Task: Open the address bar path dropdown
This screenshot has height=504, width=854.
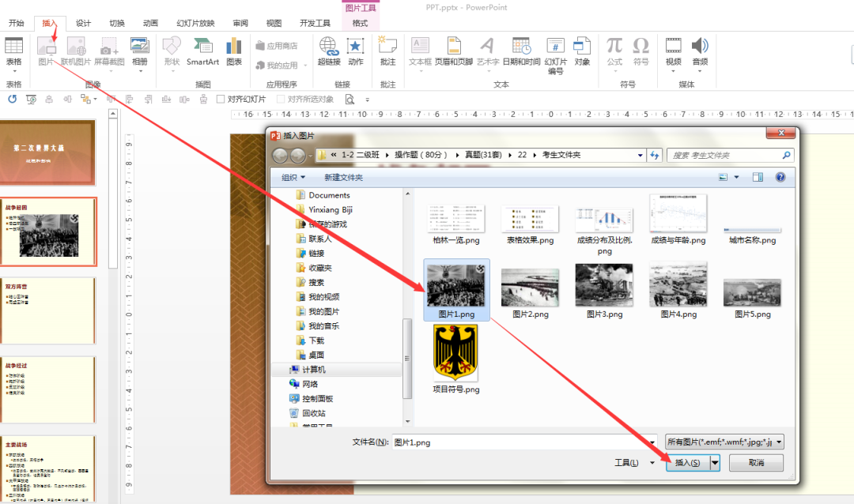Action: point(640,155)
